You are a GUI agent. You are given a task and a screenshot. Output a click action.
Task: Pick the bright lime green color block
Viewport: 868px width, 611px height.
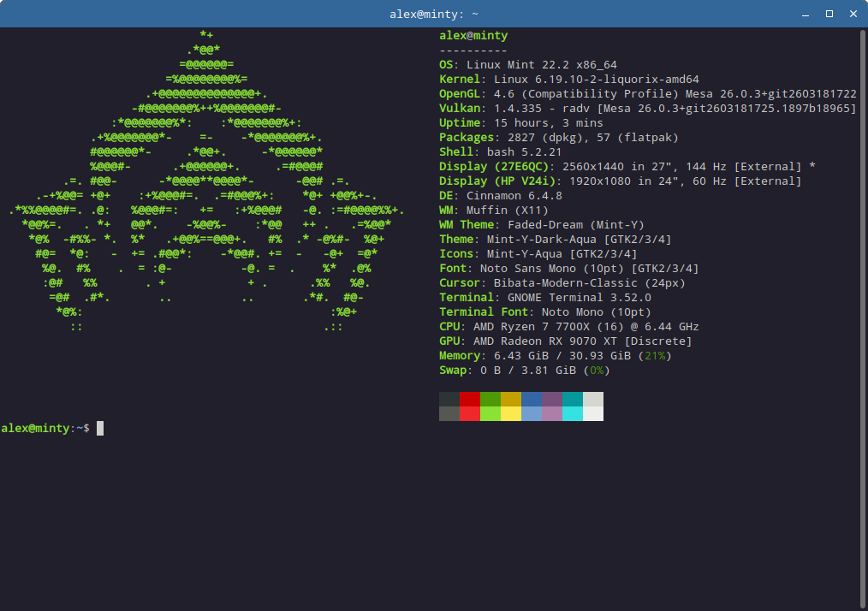pyautogui.click(x=490, y=413)
